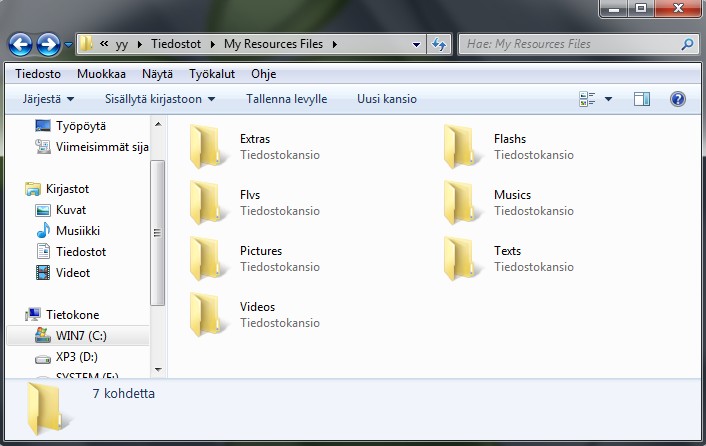Create new folder with 'Uusi kansio'

[387, 99]
